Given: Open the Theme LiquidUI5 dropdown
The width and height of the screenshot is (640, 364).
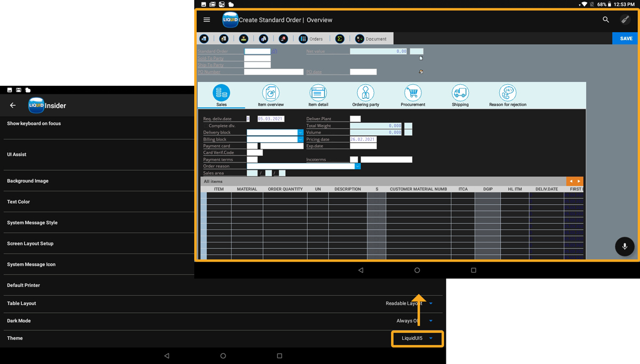Looking at the screenshot, I should [x=417, y=338].
